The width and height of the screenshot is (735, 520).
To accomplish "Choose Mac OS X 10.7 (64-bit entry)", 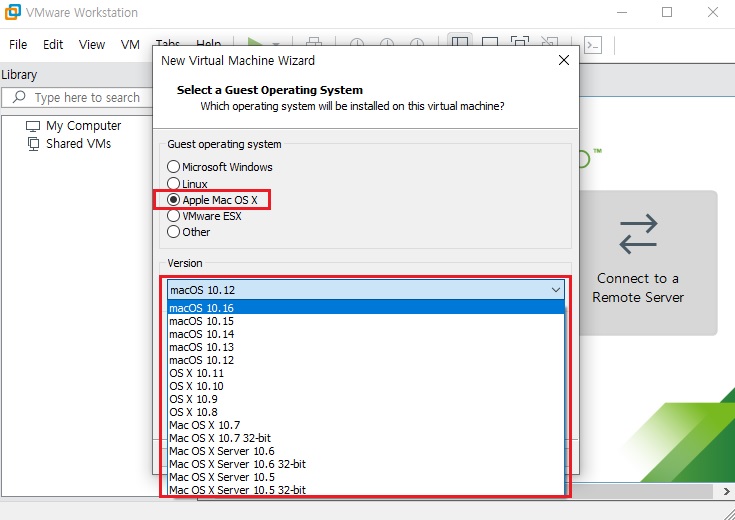I will click(366, 425).
